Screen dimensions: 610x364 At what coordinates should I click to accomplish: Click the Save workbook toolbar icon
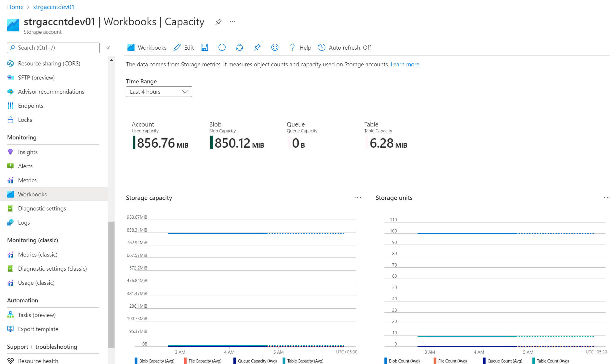[204, 47]
